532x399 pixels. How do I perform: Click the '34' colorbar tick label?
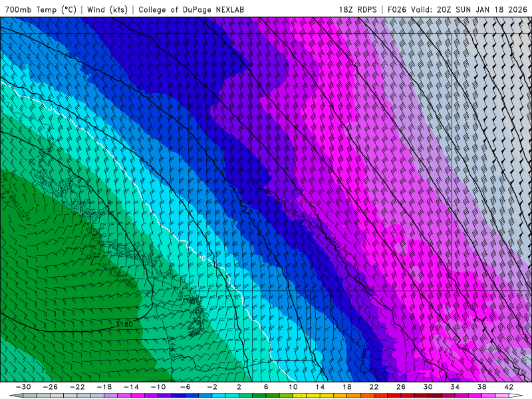455,387
